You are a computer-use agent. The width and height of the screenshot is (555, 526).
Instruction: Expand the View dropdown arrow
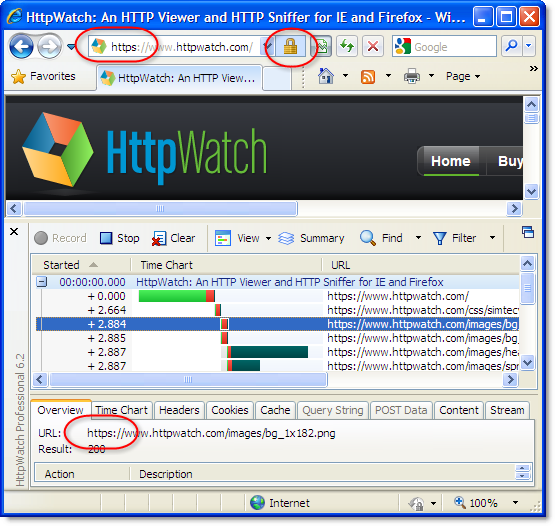[x=268, y=238]
